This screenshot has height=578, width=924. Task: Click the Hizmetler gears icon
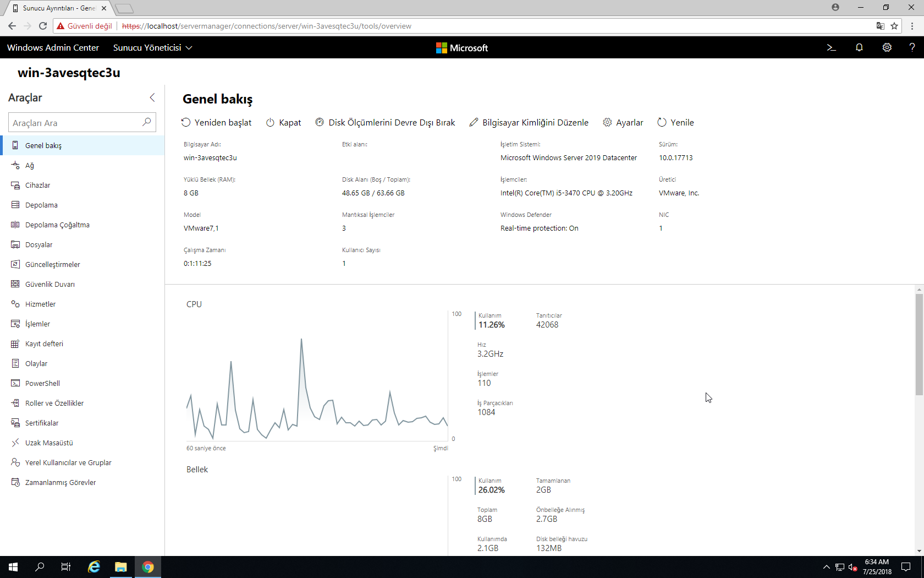tap(15, 304)
